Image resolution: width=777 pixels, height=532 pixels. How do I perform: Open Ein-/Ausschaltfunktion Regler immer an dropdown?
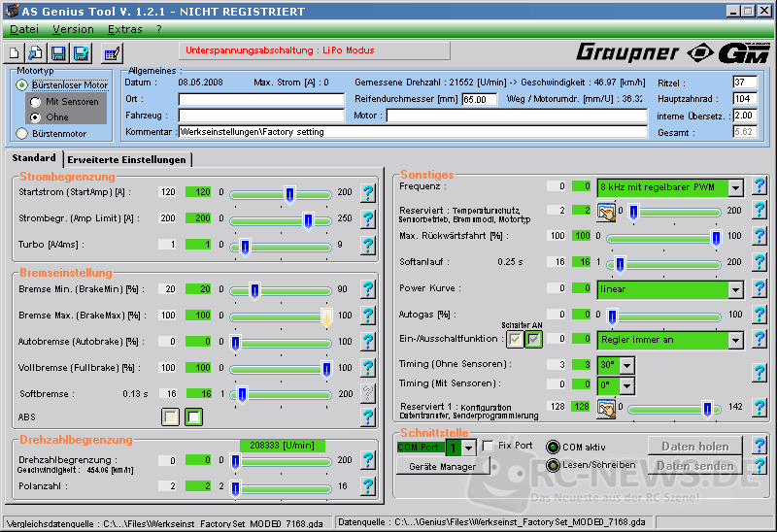(x=736, y=340)
